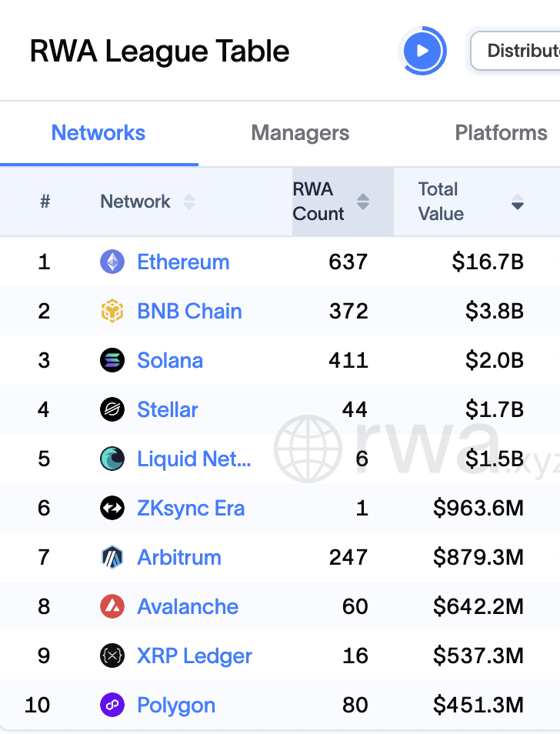Click the XRP Ledger icon

tap(112, 656)
